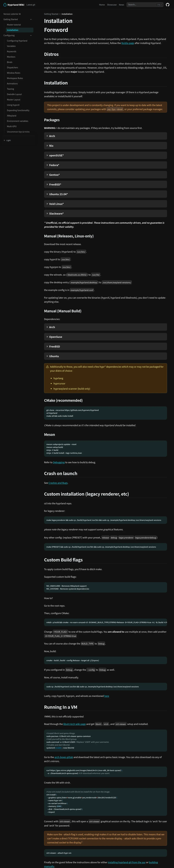Click Getting Started in the breadcrumb

[x=51, y=14]
